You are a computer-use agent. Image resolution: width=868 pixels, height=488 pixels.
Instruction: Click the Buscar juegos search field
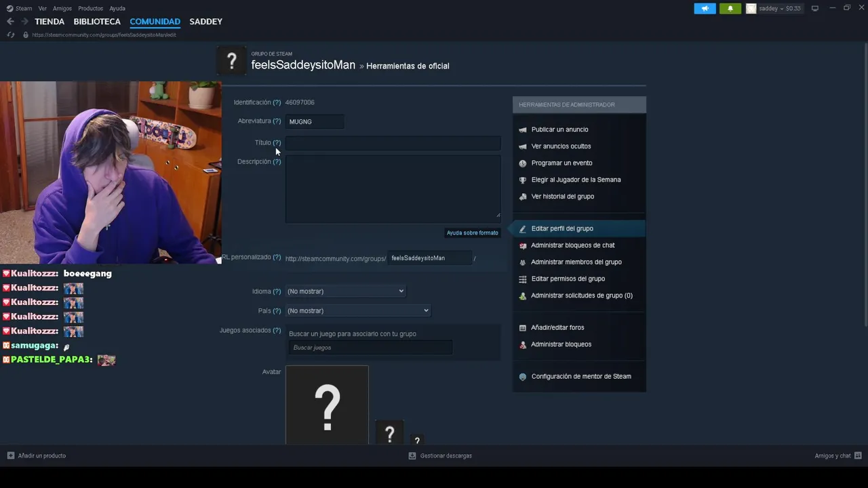click(x=370, y=348)
